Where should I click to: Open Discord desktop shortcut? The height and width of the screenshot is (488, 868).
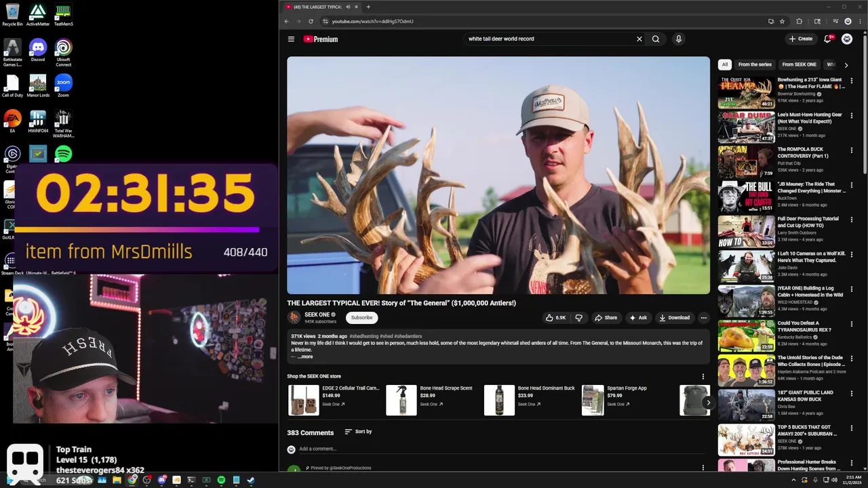pos(38,51)
